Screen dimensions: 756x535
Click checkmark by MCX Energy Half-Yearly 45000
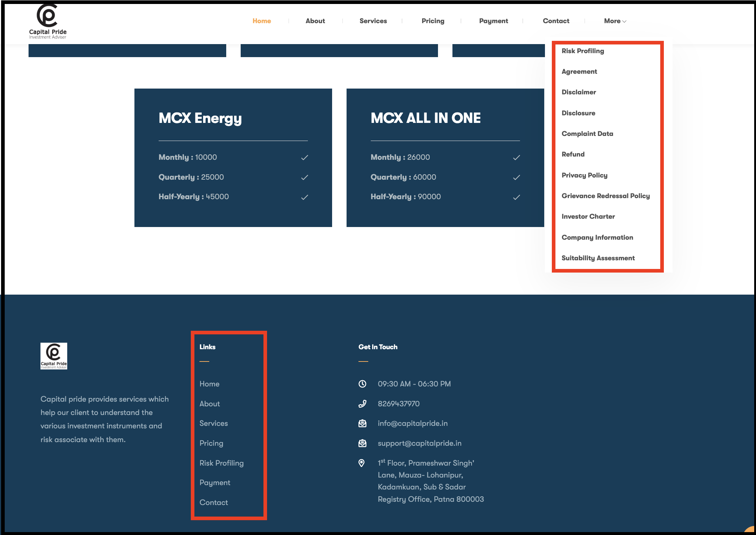[x=305, y=197]
